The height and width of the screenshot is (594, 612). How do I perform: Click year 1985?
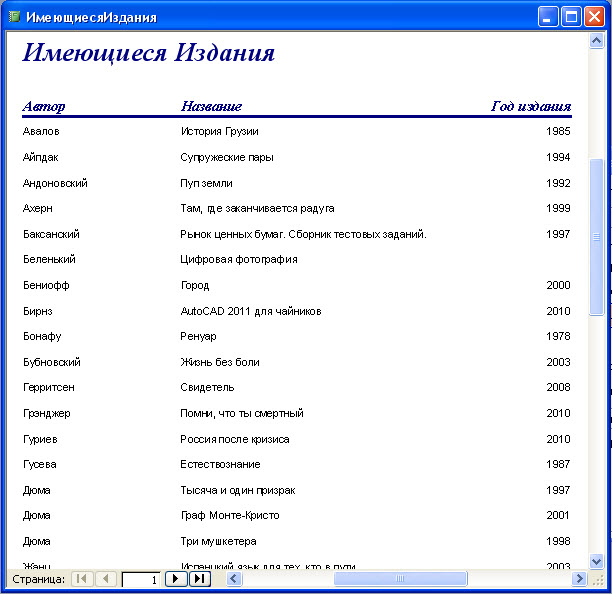click(x=558, y=131)
